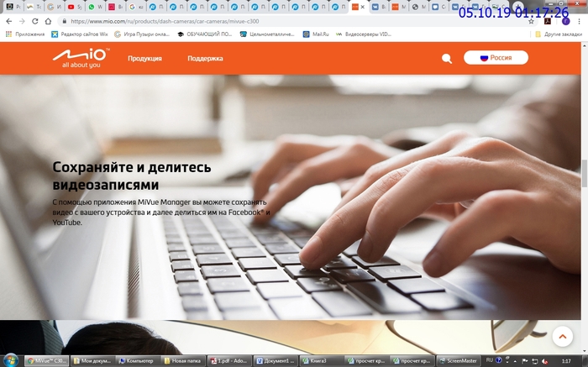The height and width of the screenshot is (367, 588).
Task: Click the taskbar clock showing 1:17
Action: pyautogui.click(x=566, y=360)
